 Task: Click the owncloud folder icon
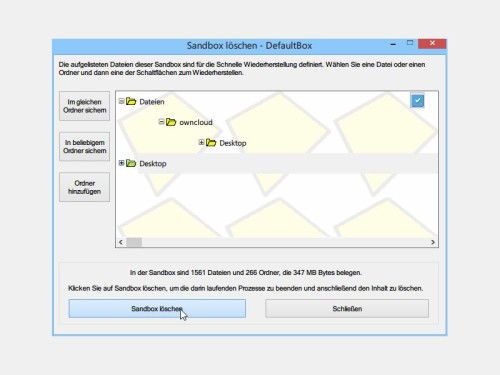[x=171, y=122]
